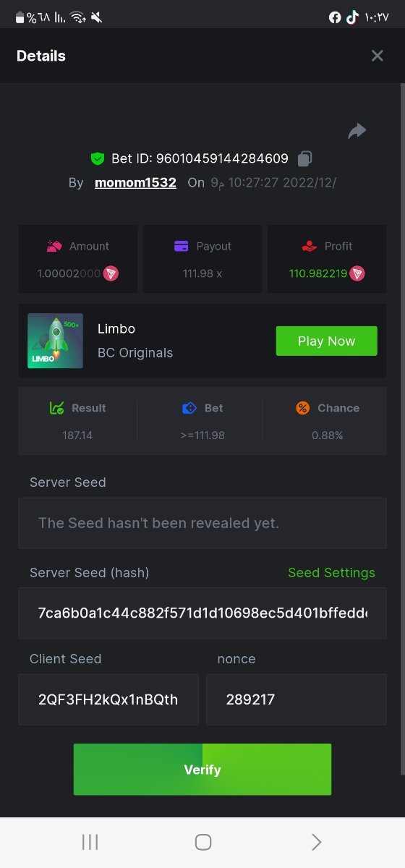Click the green Verify button

pyautogui.click(x=202, y=770)
